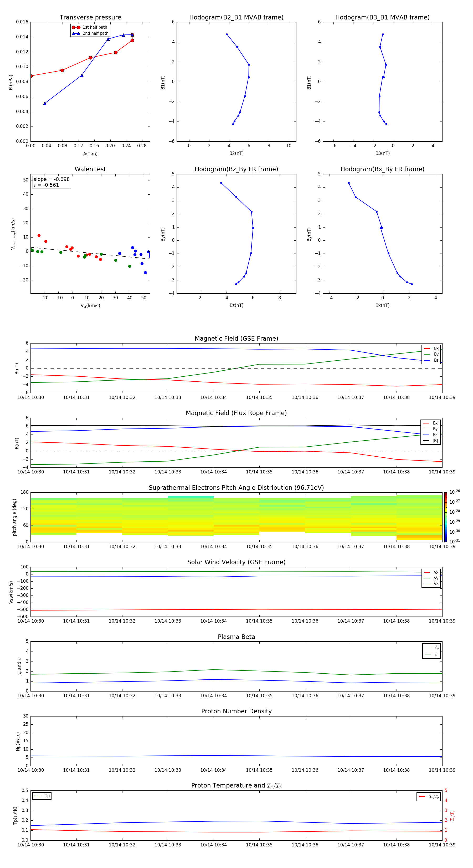The height and width of the screenshot is (868, 473).
Task: Click "Vz" in the solar wind legend
Action: tap(436, 584)
